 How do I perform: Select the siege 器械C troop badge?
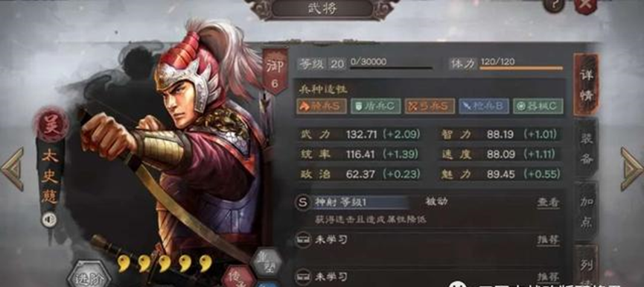[538, 106]
